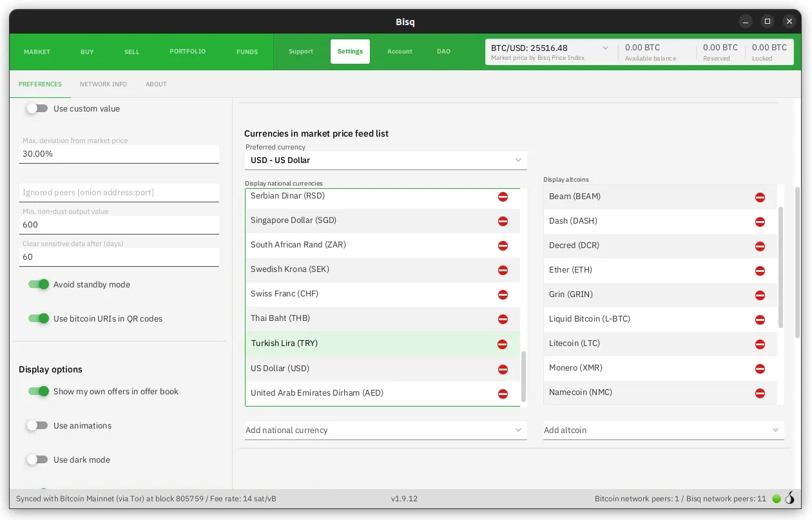Image resolution: width=812 pixels, height=520 pixels.
Task: Remove Liquid Bitcoin (L-BTC) altcoin
Action: coord(760,320)
